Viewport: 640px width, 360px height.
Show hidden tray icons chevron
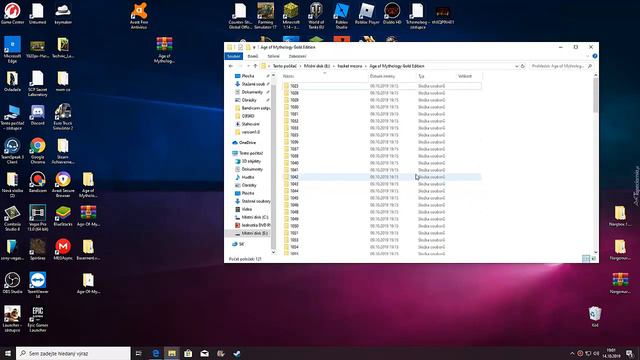[x=572, y=353]
